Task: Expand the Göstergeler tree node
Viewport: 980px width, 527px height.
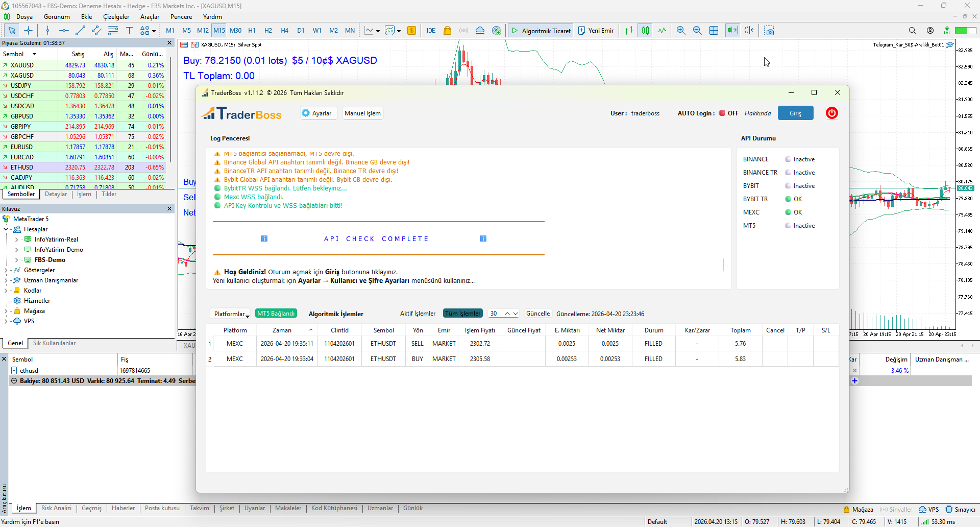Action: [6, 270]
